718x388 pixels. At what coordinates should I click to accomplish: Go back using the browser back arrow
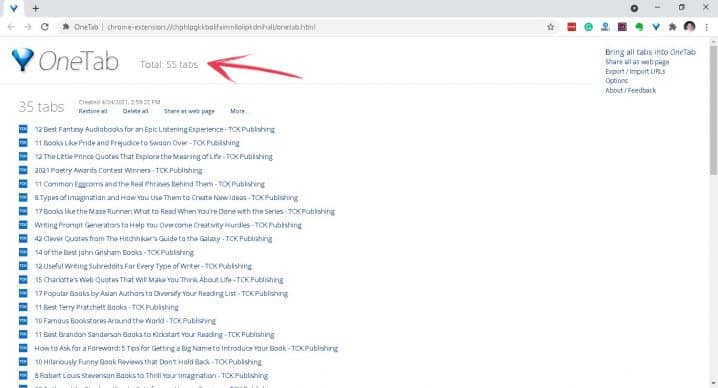11,27
